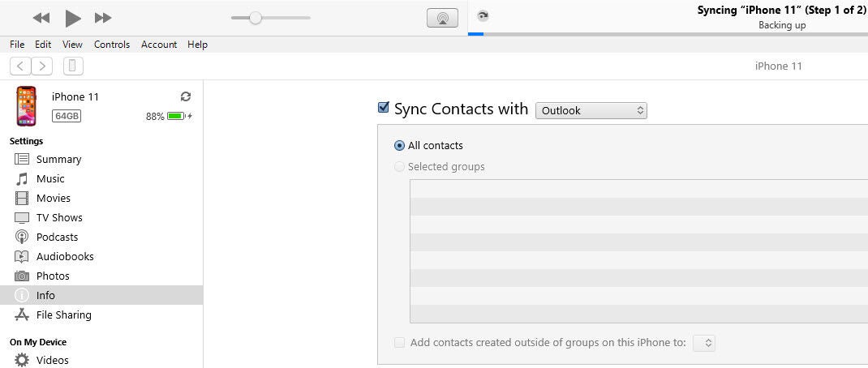Viewport: 868px width, 368px height.
Task: Open the add-contacts group dropdown
Action: [704, 343]
